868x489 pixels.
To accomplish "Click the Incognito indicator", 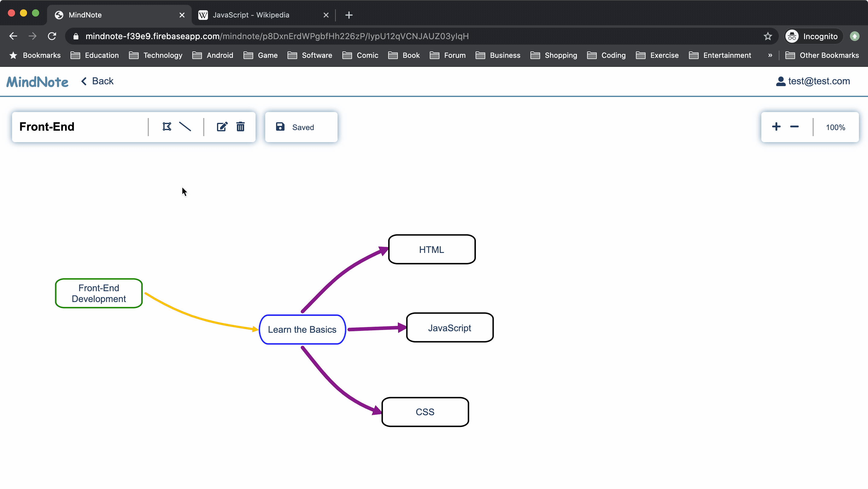I will 813,36.
